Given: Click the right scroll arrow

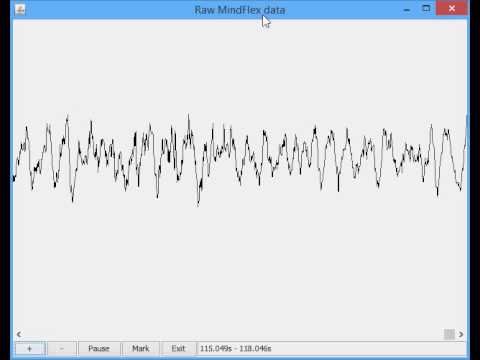Looking at the screenshot, I should [461, 334].
